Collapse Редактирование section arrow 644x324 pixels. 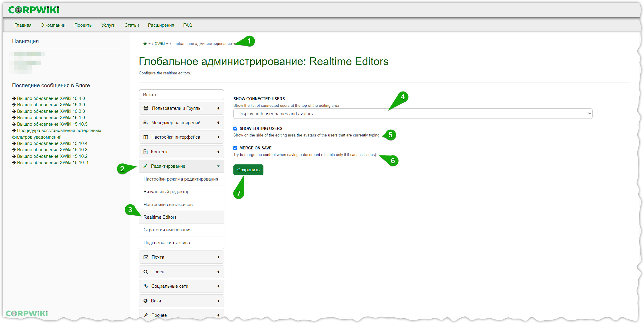218,166
